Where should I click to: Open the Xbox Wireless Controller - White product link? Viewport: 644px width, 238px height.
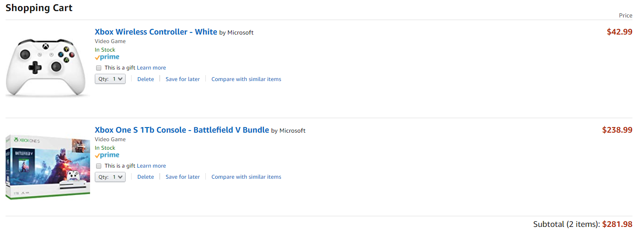tap(156, 32)
